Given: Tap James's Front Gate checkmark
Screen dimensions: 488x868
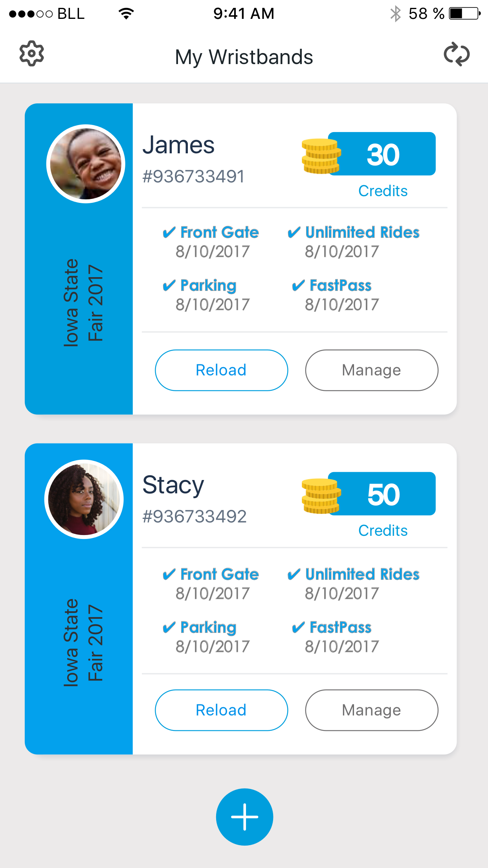Looking at the screenshot, I should pos(169,232).
